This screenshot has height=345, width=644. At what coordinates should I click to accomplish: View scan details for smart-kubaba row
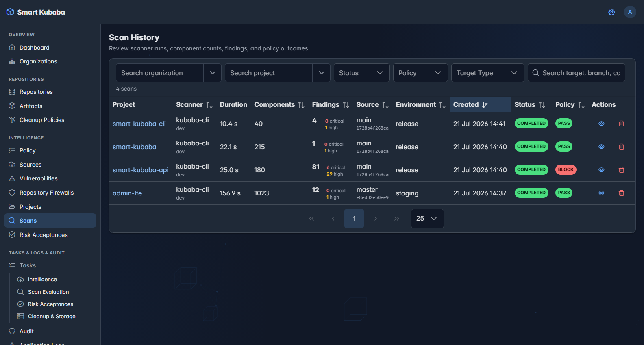pos(601,147)
